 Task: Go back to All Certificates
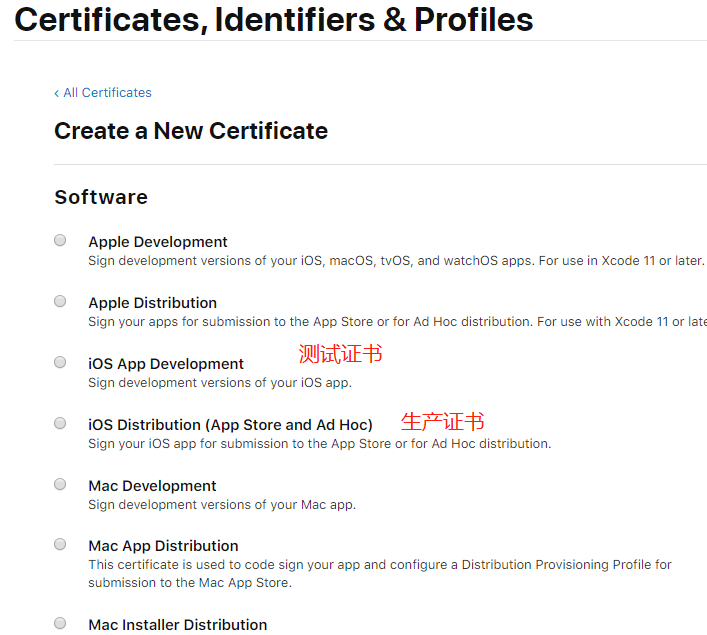pyautogui.click(x=103, y=93)
